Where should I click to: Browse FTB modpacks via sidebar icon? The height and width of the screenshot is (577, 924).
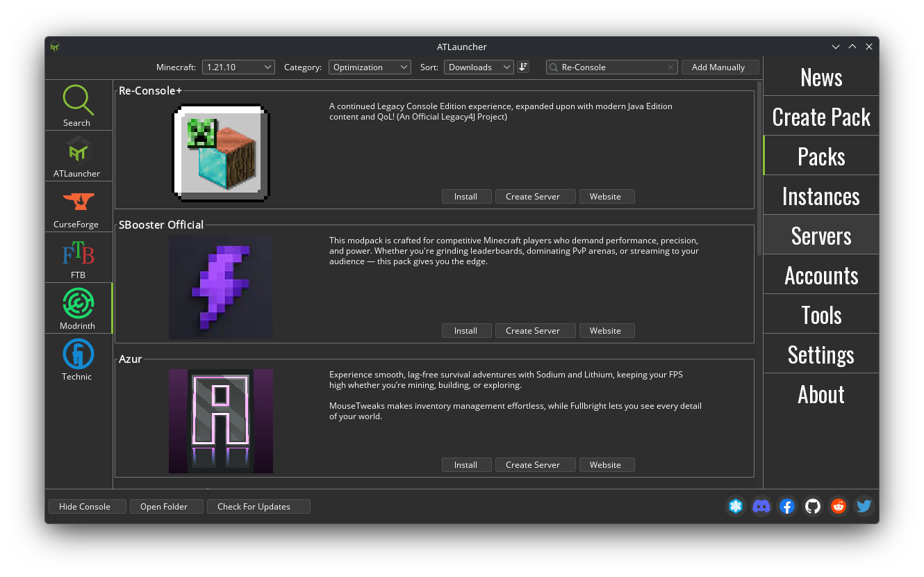coord(78,257)
